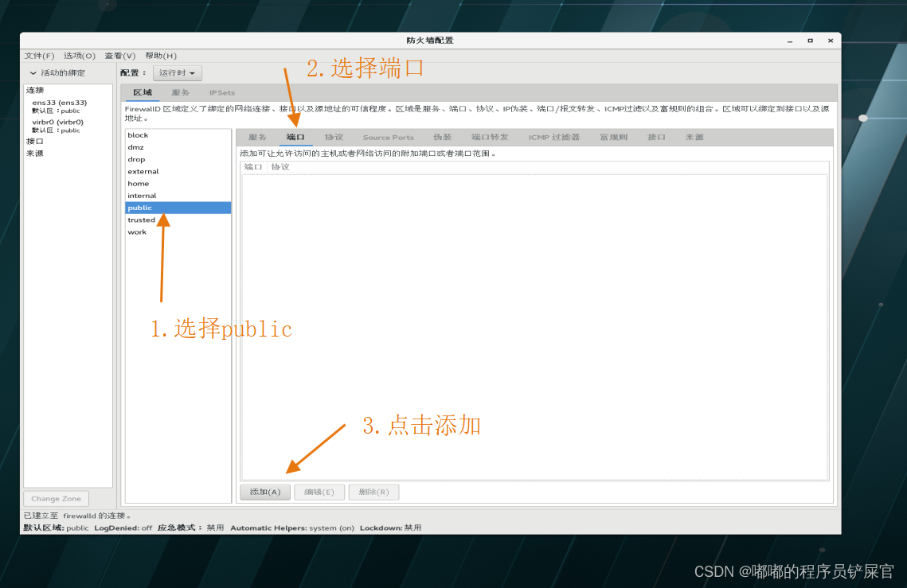The width and height of the screenshot is (907, 588).
Task: Open the zone 接口 sub-tab
Action: click(656, 137)
